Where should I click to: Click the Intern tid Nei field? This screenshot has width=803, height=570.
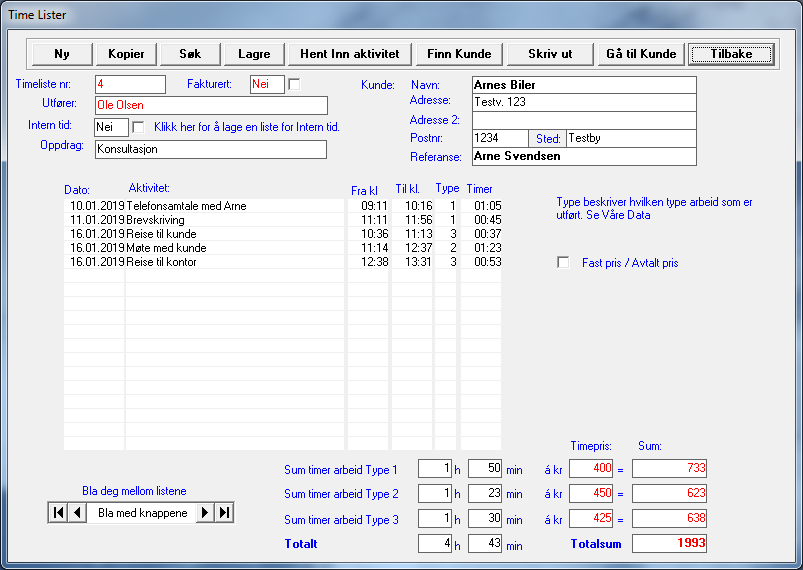[x=112, y=127]
